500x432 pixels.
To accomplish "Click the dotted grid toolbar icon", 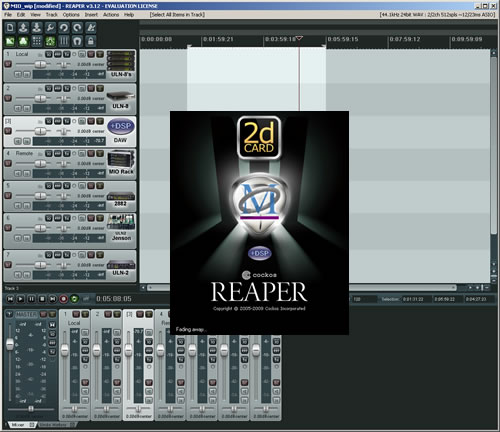I will [37, 41].
